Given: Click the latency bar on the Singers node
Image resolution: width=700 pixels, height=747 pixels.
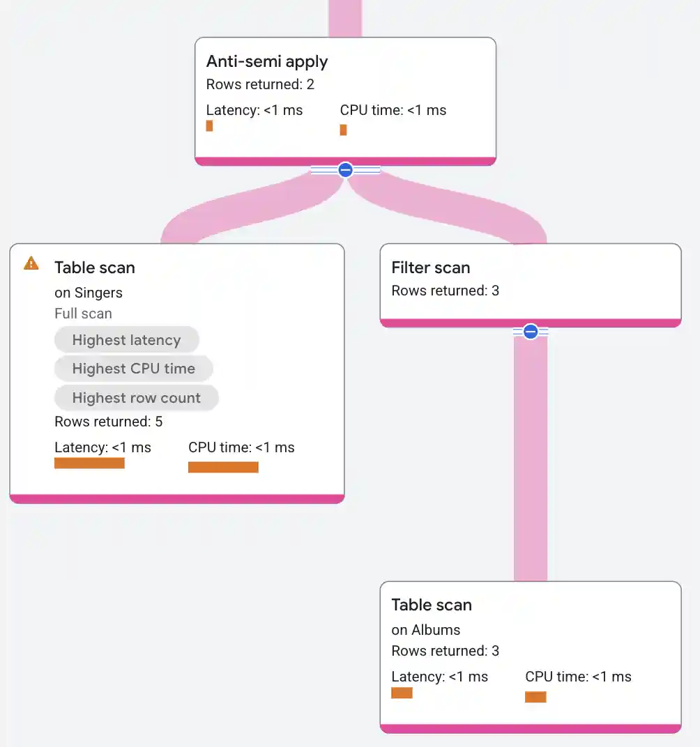Looking at the screenshot, I should click(x=89, y=462).
